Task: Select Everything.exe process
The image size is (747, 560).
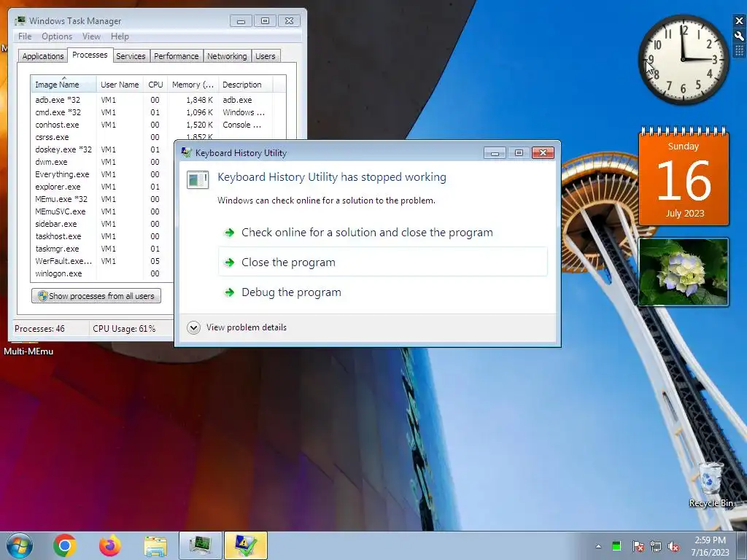Action: [x=103, y=174]
